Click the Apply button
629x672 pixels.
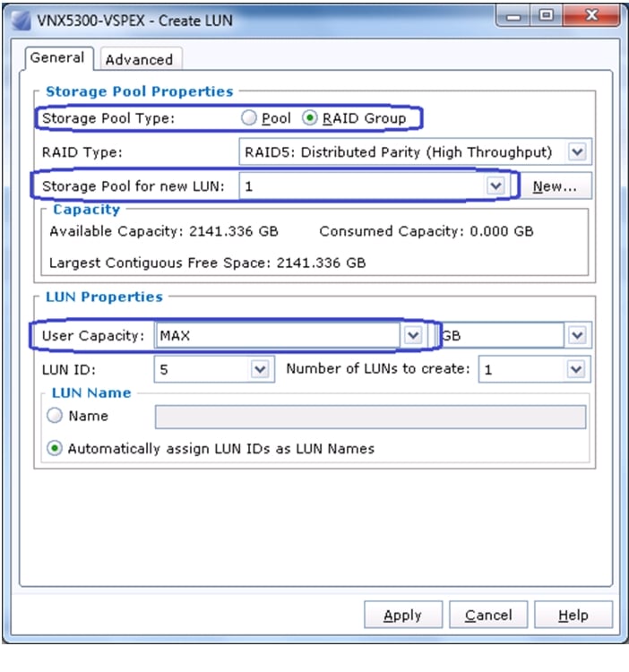(403, 615)
